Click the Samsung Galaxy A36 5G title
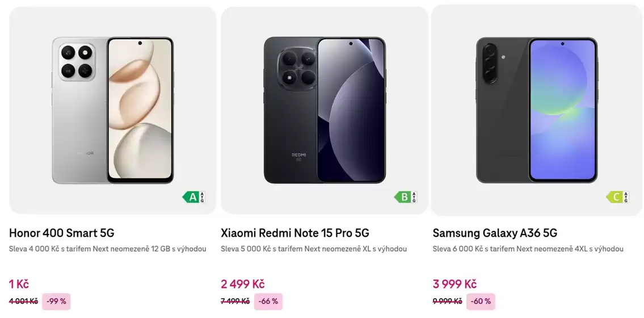This screenshot has height=318, width=644. 495,233
